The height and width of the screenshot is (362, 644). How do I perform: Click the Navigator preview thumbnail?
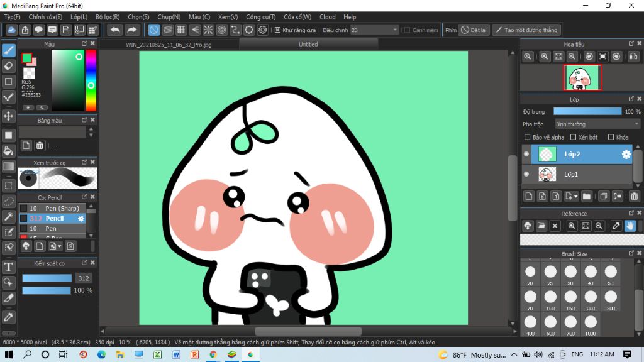[x=583, y=77]
